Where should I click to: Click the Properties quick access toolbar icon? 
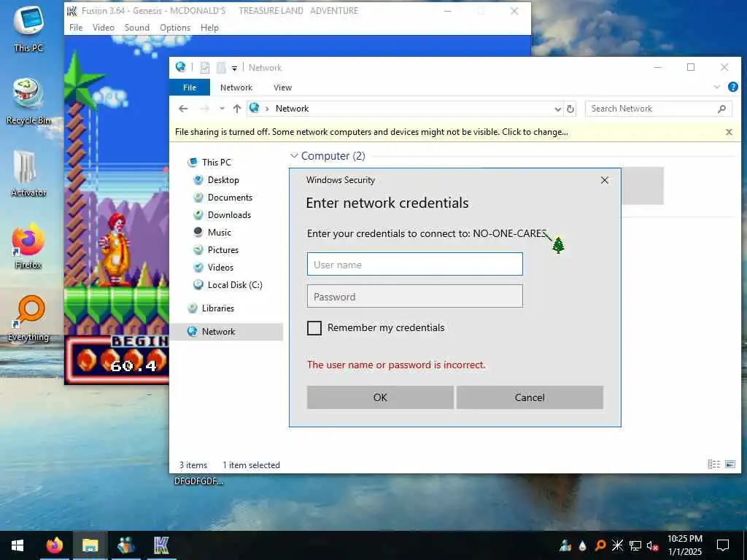tap(205, 68)
